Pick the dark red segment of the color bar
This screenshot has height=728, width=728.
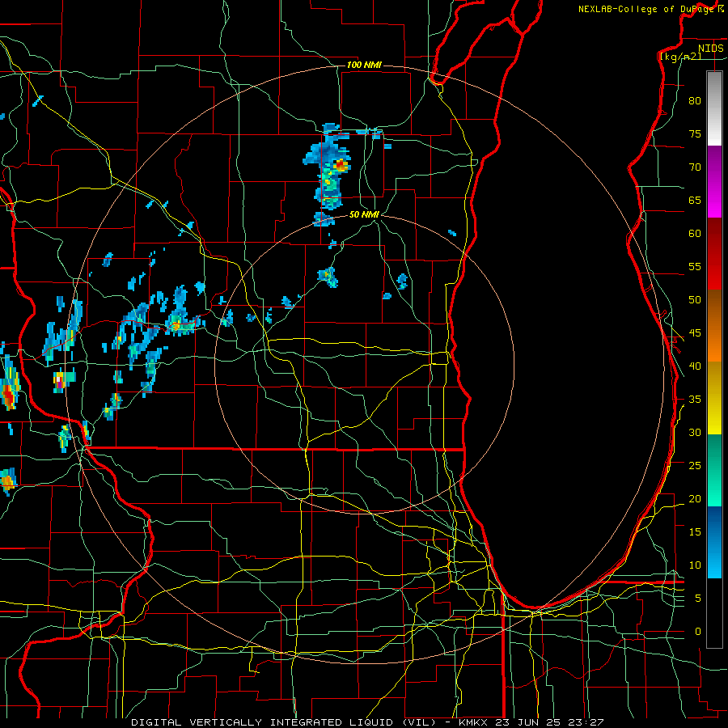pos(714,254)
